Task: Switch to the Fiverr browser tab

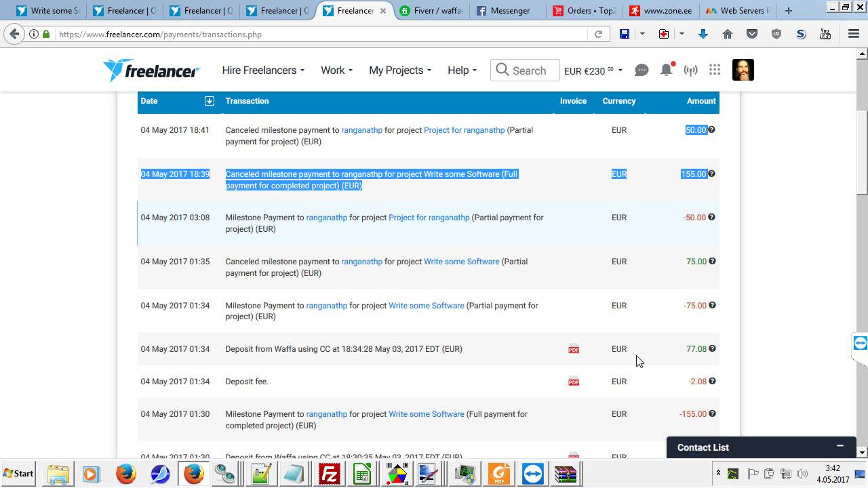Action: (x=432, y=11)
